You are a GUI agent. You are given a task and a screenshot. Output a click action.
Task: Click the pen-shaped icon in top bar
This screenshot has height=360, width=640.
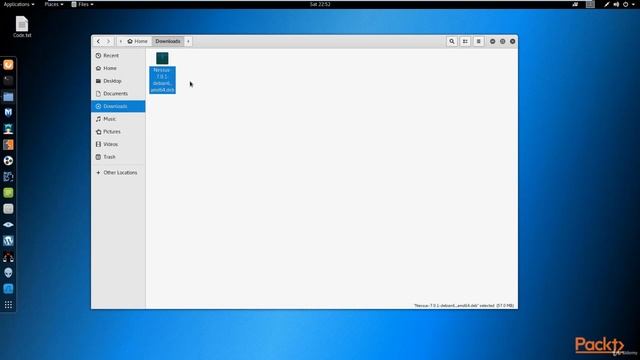click(607, 4)
